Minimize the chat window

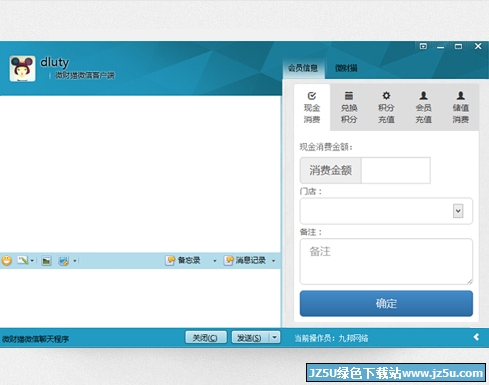click(x=440, y=47)
